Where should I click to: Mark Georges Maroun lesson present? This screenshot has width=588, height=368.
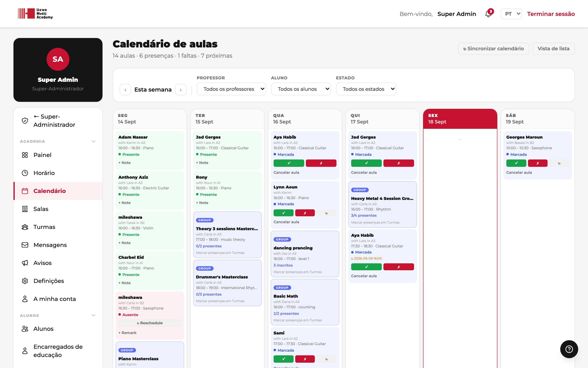(516, 163)
